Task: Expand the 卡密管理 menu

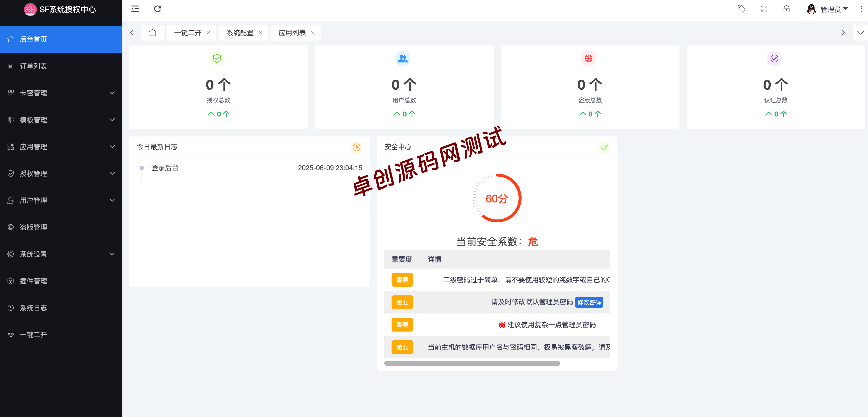Action: [61, 93]
